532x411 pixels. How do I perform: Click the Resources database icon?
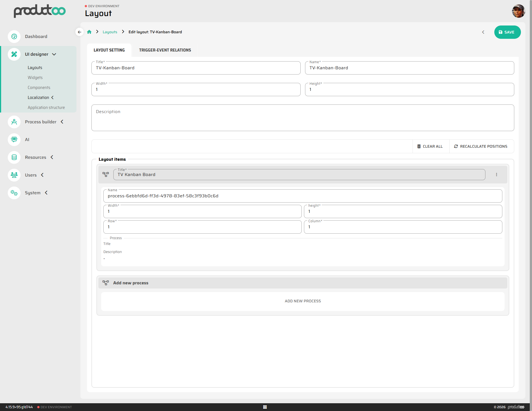point(14,157)
